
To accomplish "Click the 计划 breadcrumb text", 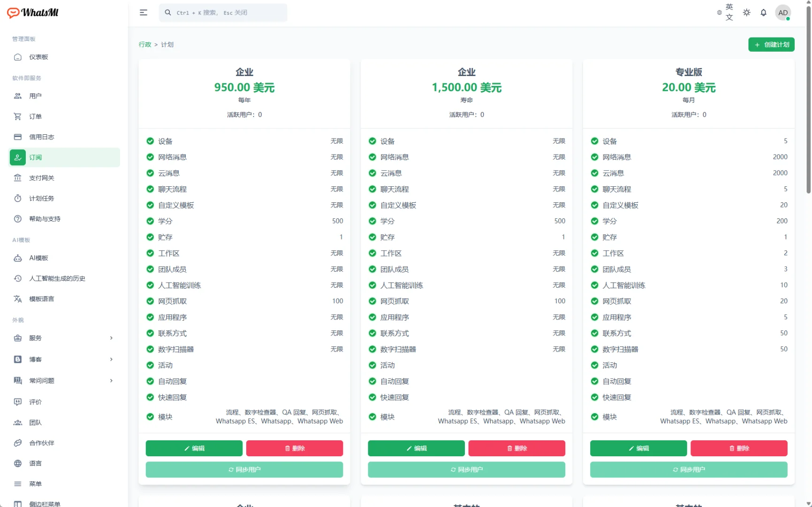I will [167, 45].
